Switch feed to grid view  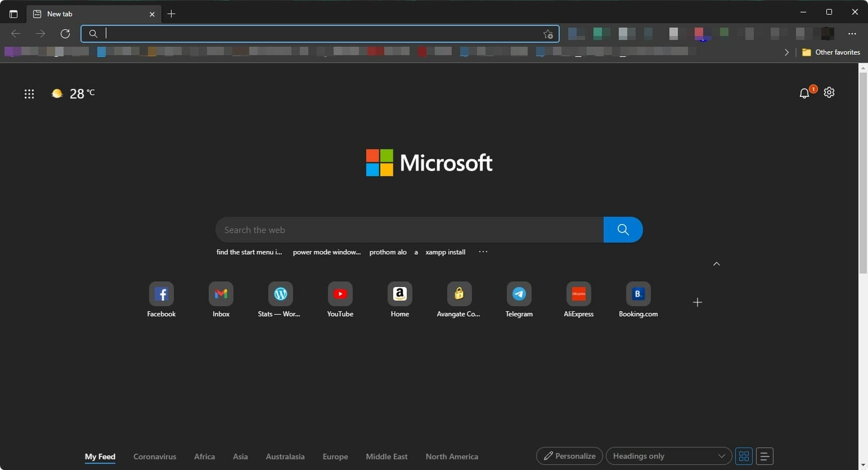pos(744,456)
